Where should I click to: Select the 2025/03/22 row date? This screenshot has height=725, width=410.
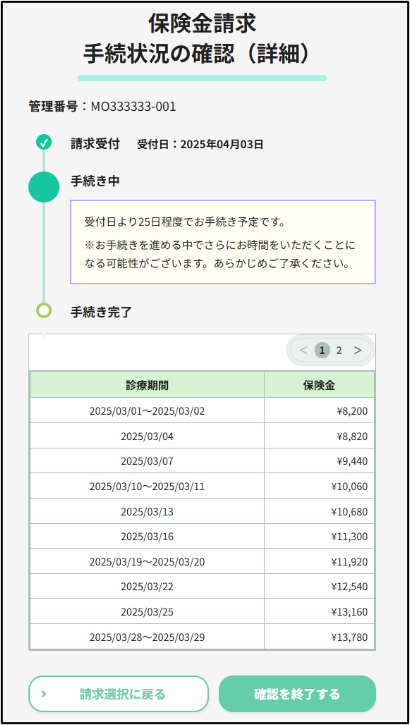[x=147, y=587]
